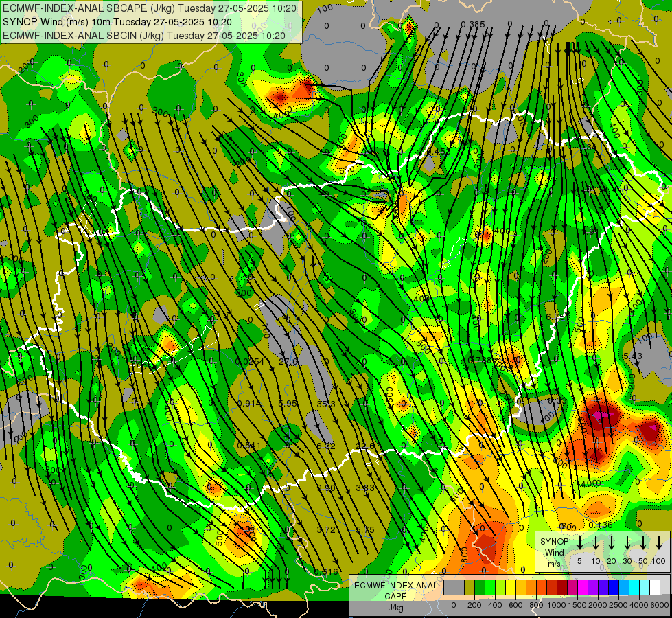
Task: Click the 0.136 value on the map
Action: pos(601,525)
